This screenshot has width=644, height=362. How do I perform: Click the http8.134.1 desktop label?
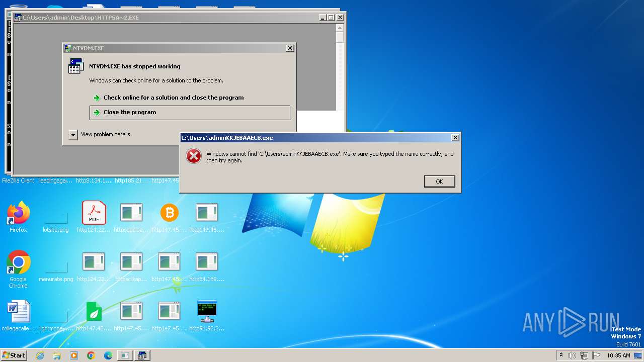[x=94, y=180]
